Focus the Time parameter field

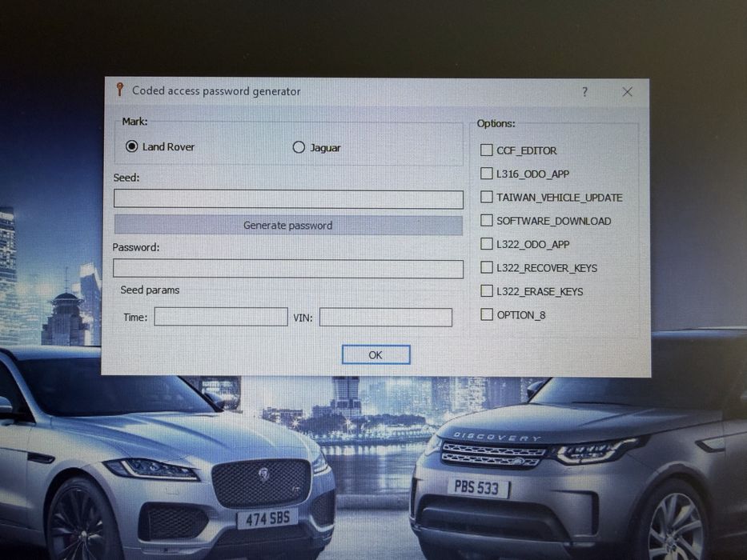[220, 317]
